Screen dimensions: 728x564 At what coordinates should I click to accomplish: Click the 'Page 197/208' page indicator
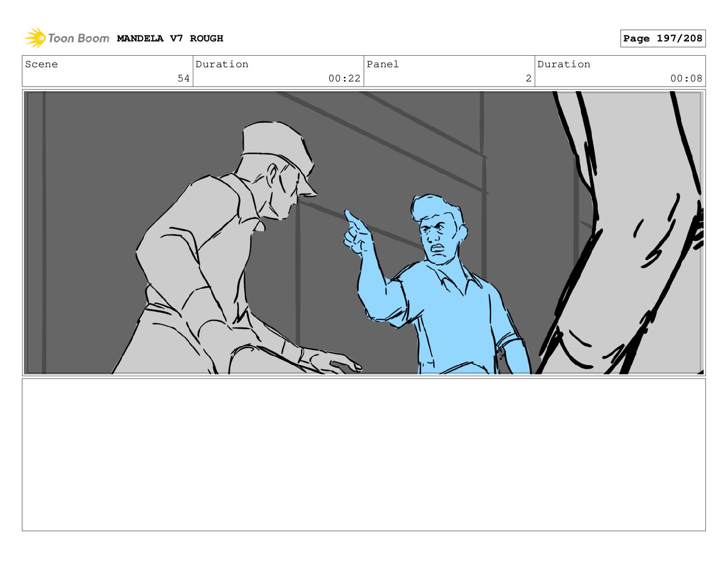tap(663, 39)
